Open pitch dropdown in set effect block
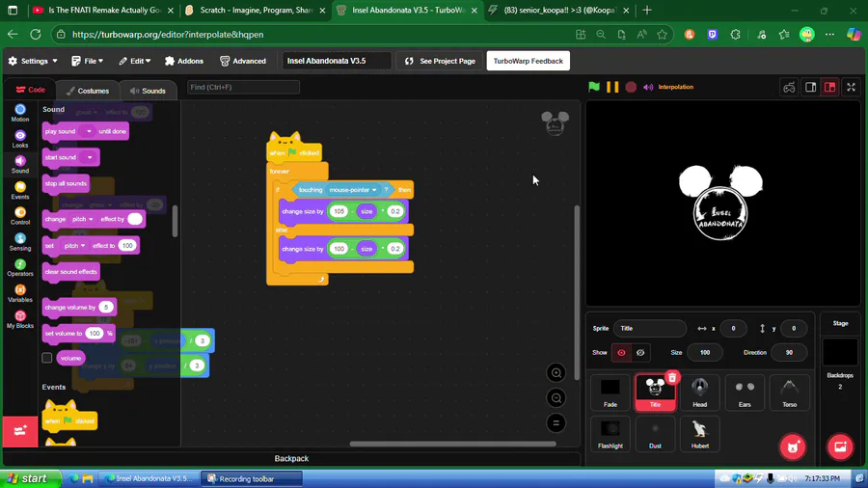The width and height of the screenshot is (868, 488). pos(74,246)
